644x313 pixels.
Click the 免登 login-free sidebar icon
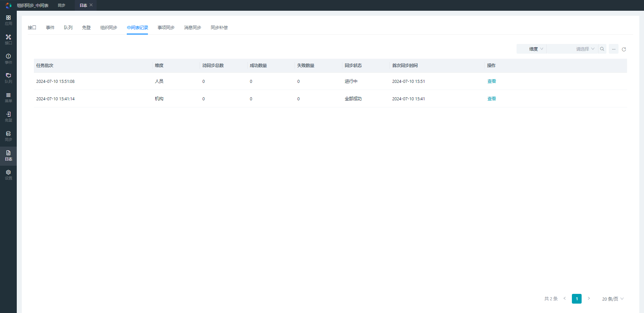(x=8, y=116)
